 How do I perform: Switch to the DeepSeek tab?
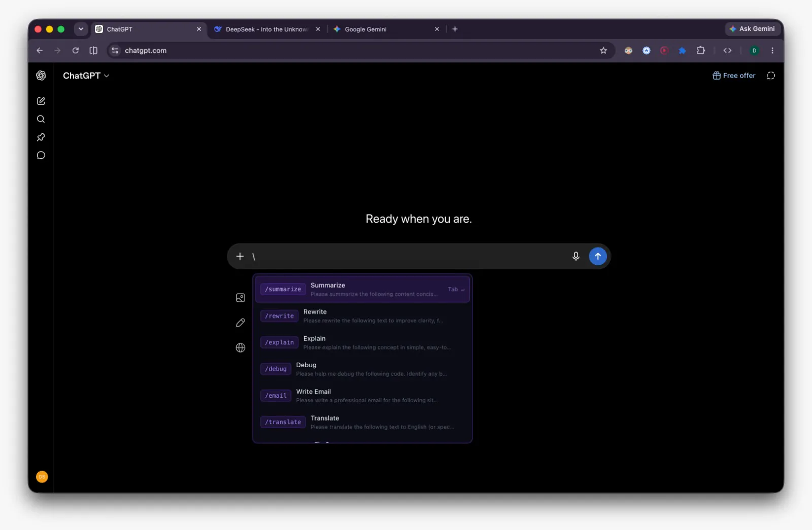(x=267, y=29)
